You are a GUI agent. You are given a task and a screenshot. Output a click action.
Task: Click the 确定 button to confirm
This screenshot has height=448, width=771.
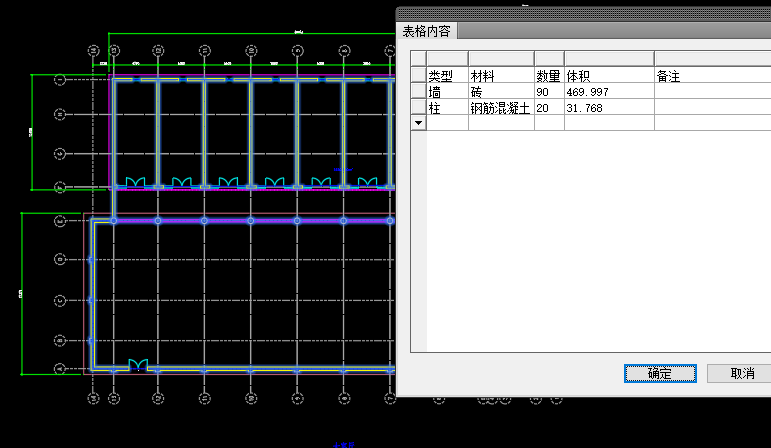[x=659, y=373]
